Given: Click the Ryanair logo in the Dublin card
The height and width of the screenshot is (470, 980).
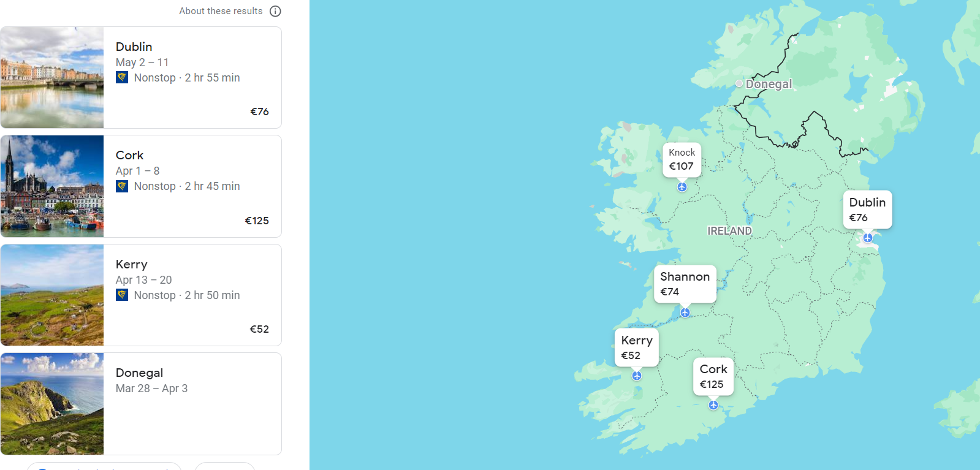Looking at the screenshot, I should click(x=122, y=78).
